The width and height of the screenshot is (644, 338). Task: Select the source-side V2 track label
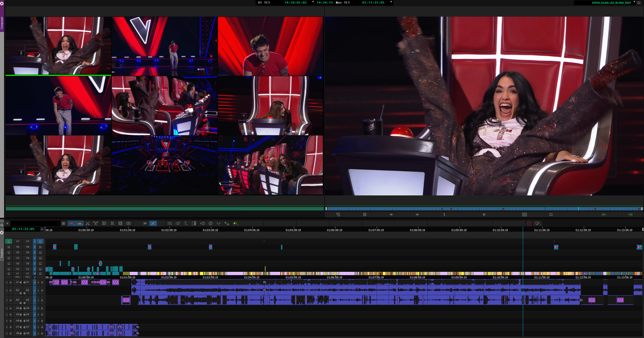pos(17,269)
